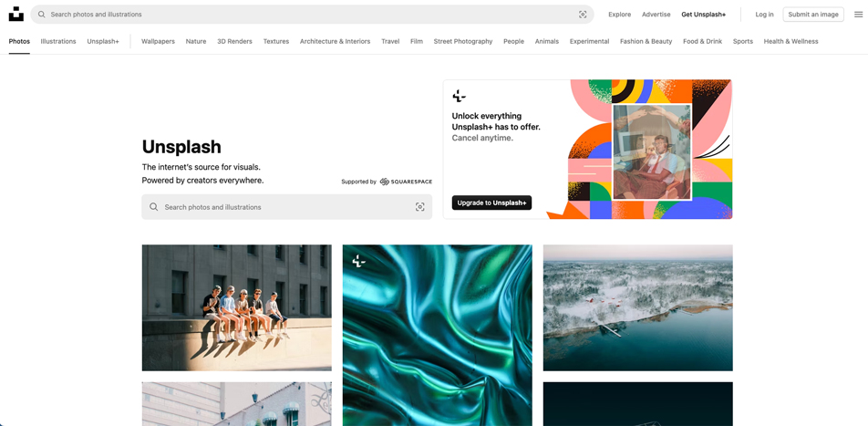
Task: Open Travel category
Action: tap(390, 42)
